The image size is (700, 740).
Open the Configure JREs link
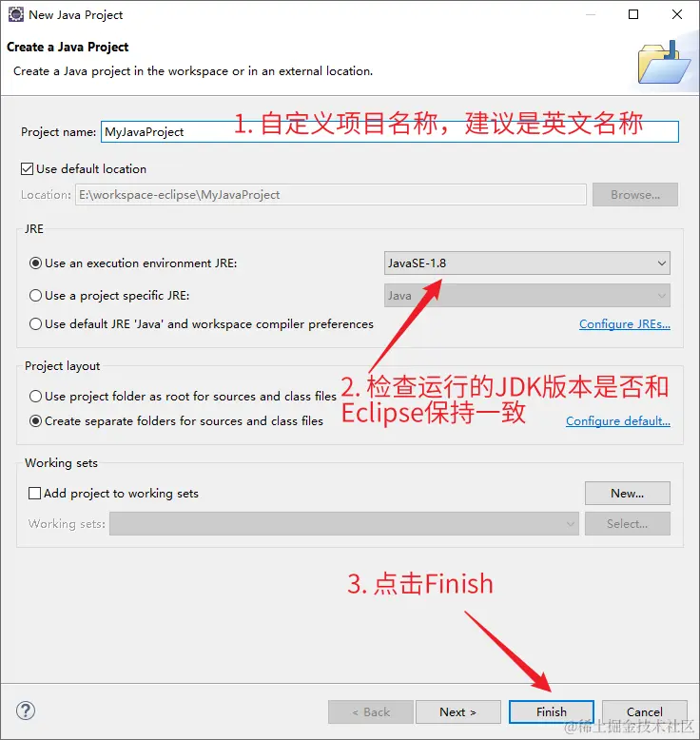[625, 324]
